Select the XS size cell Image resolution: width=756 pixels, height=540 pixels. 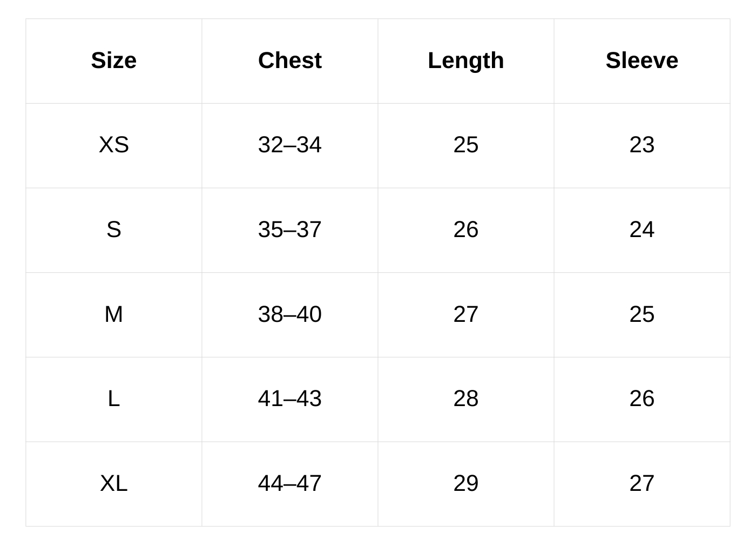pos(113,145)
